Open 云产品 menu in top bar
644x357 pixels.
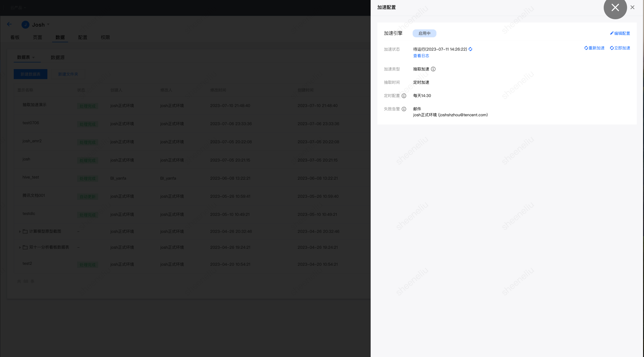point(18,8)
